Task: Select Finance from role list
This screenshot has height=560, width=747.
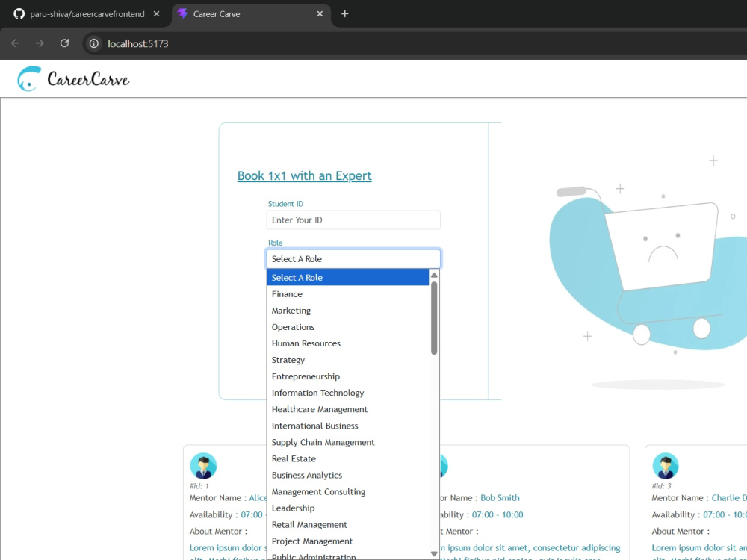Action: 348,294
